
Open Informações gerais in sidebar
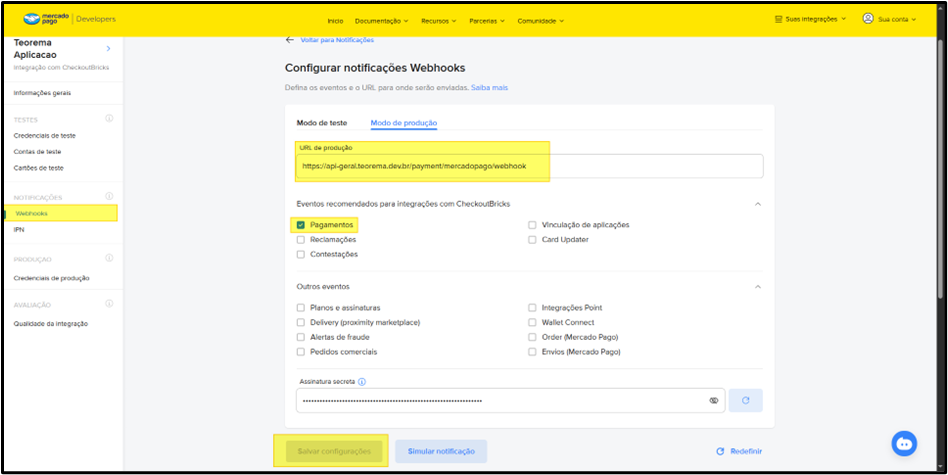click(42, 93)
